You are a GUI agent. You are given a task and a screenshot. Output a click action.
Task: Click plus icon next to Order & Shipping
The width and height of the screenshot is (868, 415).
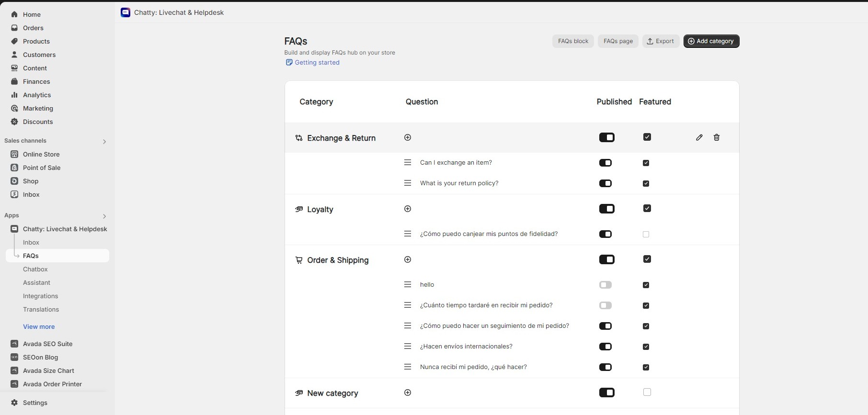408,259
